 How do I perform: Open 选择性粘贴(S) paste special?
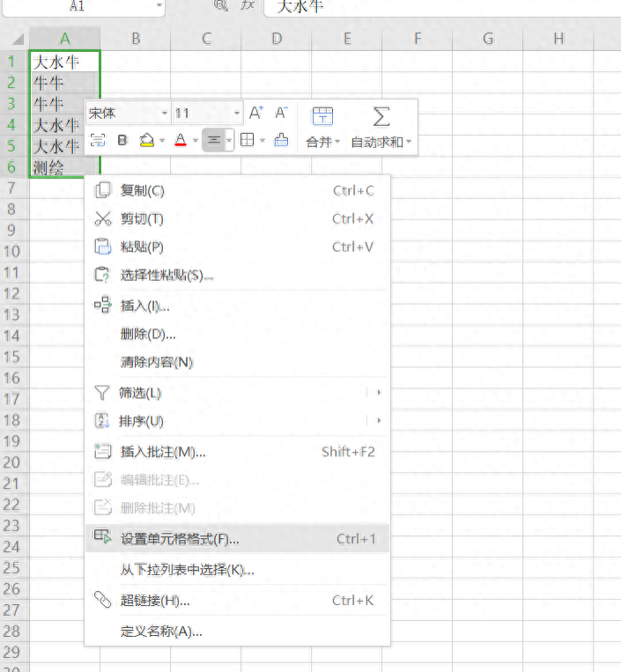click(x=238, y=275)
